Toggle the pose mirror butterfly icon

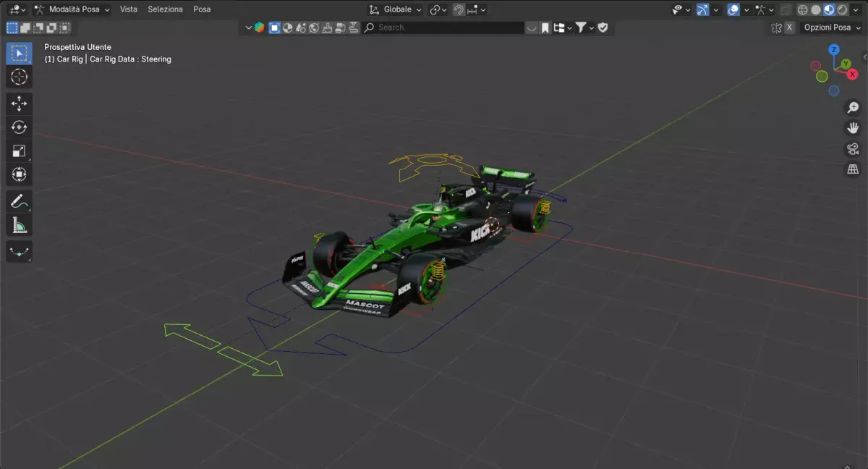776,28
